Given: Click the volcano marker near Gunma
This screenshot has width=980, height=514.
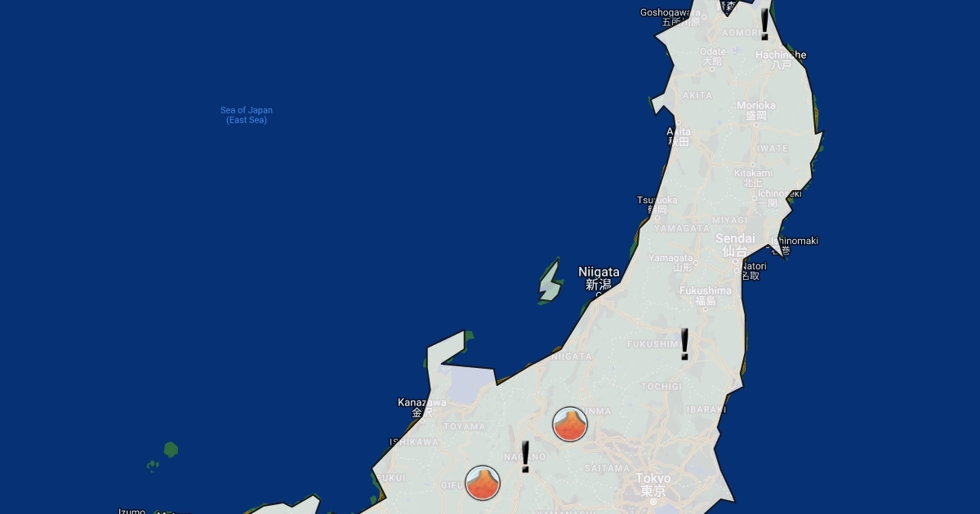Looking at the screenshot, I should point(569,424).
